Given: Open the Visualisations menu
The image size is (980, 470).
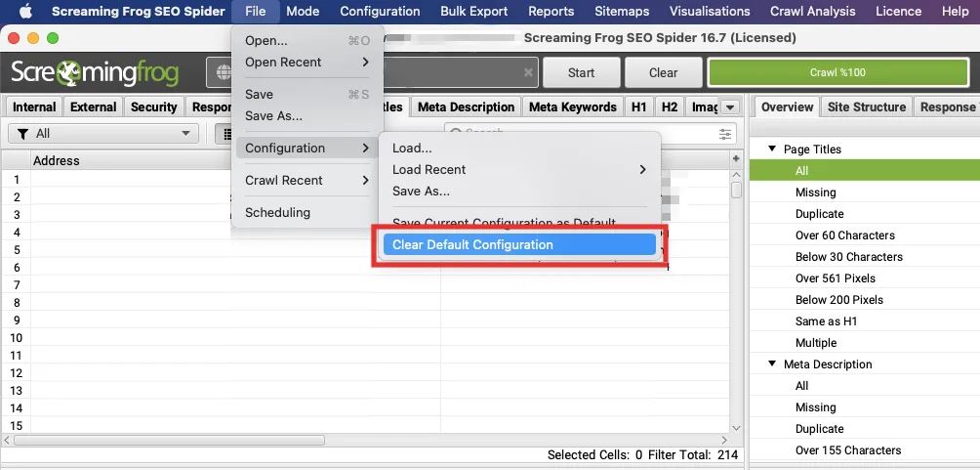Looking at the screenshot, I should pyautogui.click(x=710, y=12).
